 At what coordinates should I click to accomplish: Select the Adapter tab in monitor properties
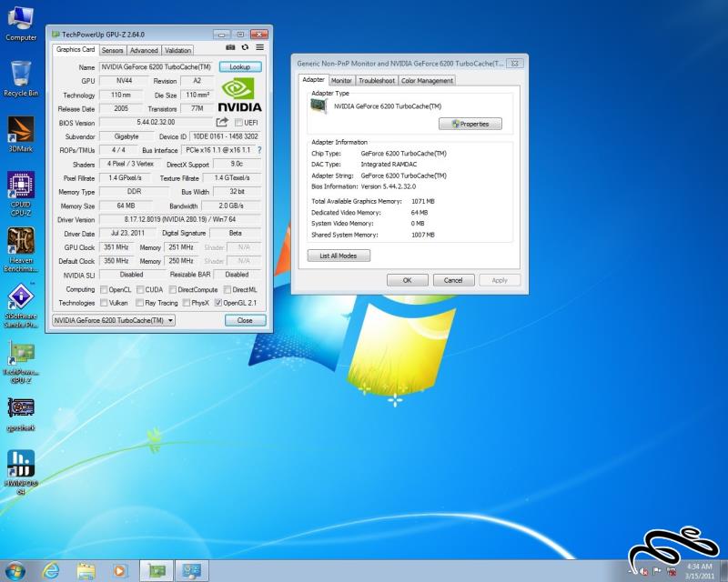[x=313, y=79]
